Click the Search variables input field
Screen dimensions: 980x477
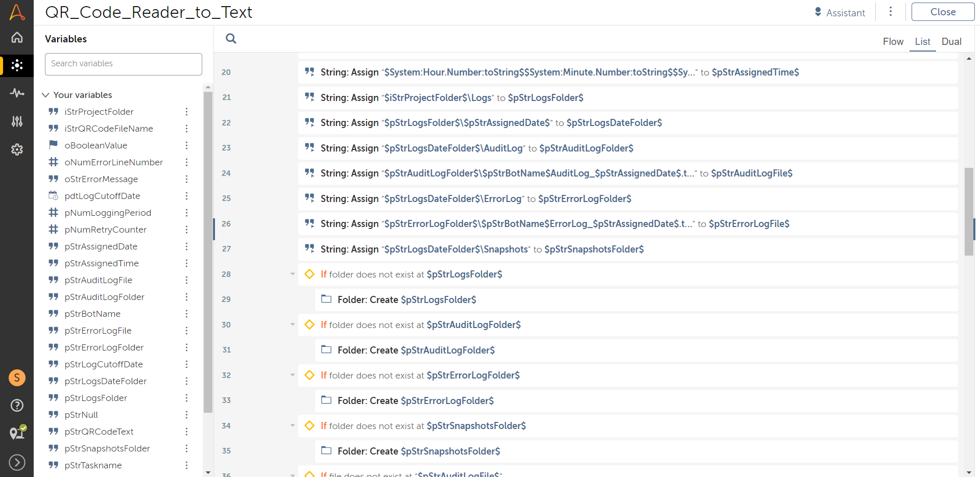pyautogui.click(x=124, y=64)
